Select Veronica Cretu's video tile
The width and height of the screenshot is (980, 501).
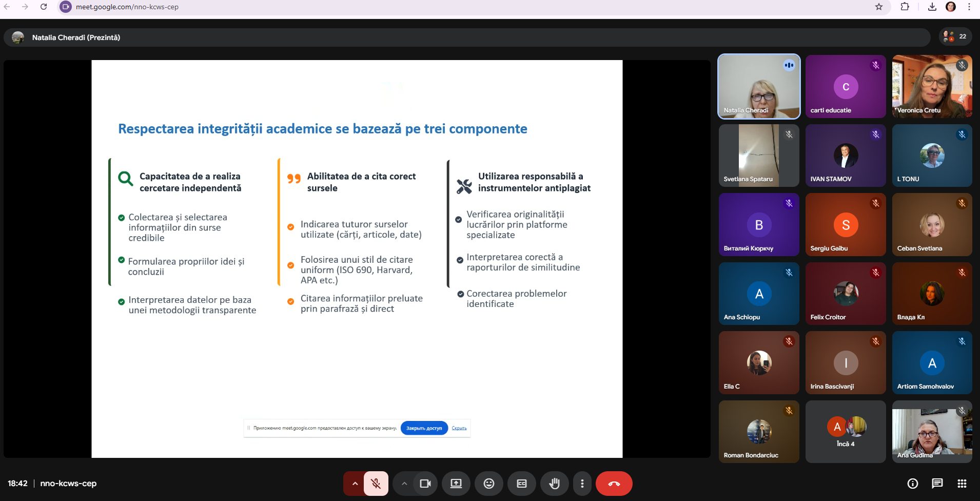pos(932,86)
